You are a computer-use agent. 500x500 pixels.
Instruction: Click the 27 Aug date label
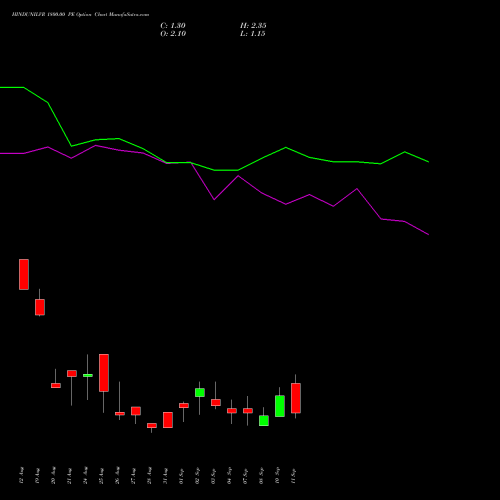133,476
